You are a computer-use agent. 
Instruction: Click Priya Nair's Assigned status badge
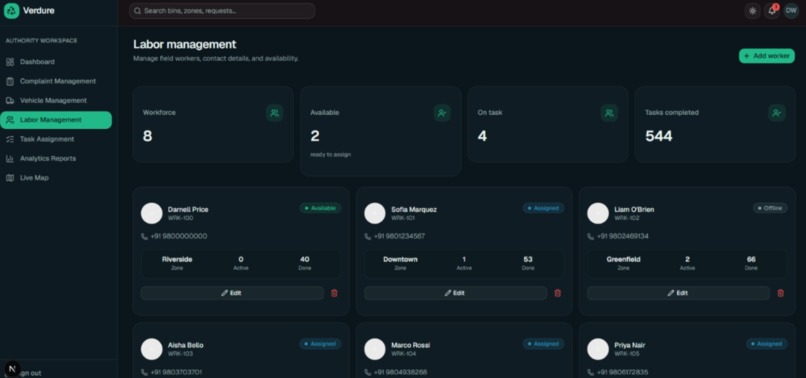767,344
